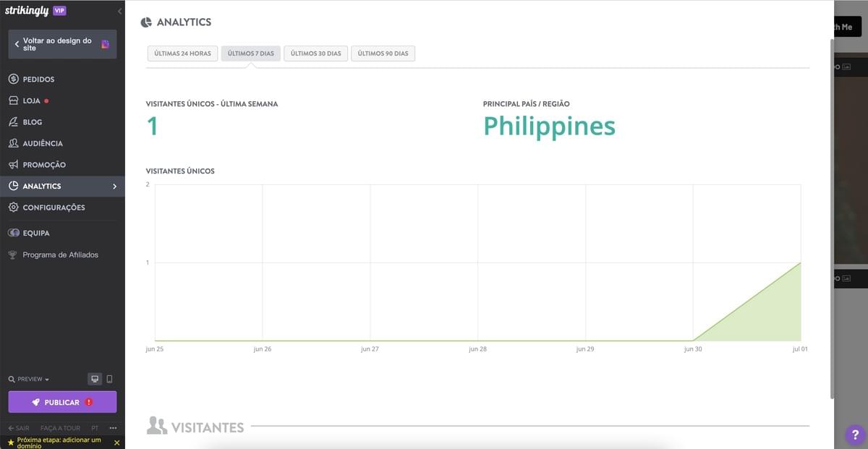
Task: Click the Analytics pie-chart sidebar icon
Action: click(x=13, y=186)
